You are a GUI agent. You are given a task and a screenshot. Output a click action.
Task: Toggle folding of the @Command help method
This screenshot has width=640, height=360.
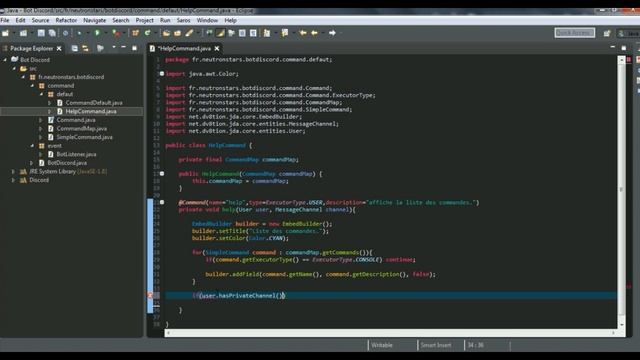coord(162,202)
